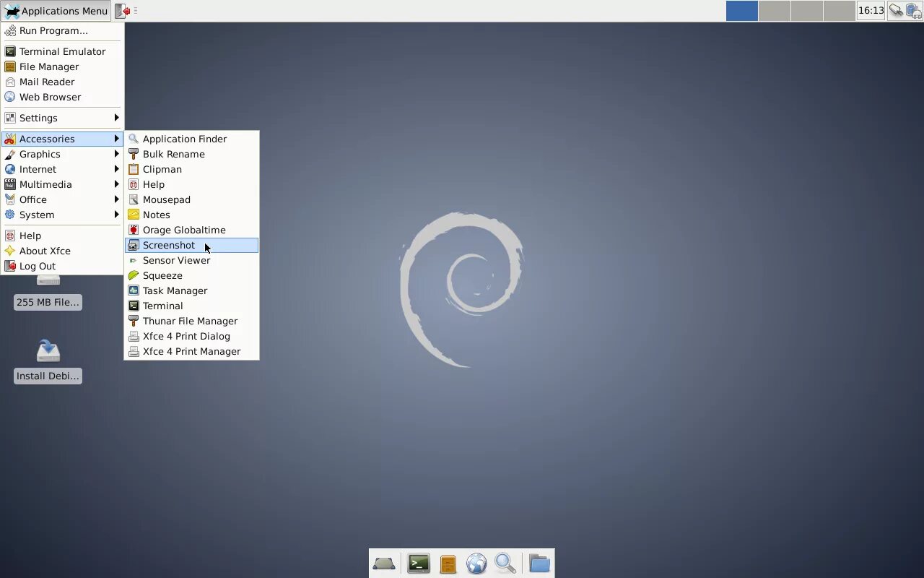Open Mousepad text editor
Image resolution: width=924 pixels, height=578 pixels.
tap(191, 199)
